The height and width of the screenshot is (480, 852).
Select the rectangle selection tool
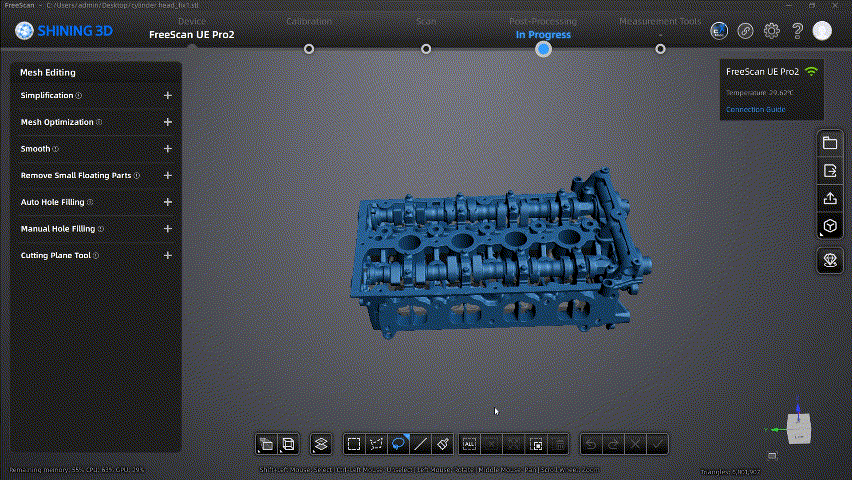click(353, 444)
